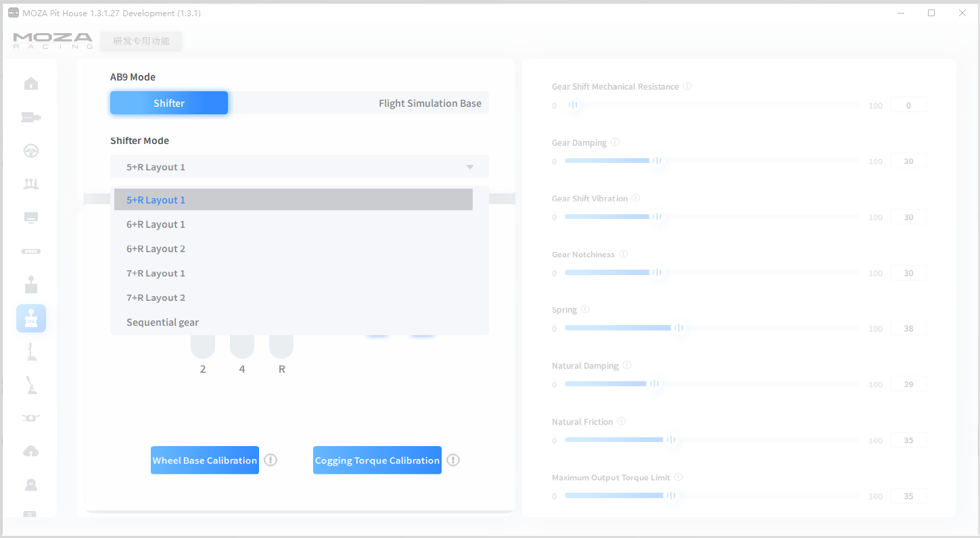Click the Gear Damping slider handle

pos(657,161)
